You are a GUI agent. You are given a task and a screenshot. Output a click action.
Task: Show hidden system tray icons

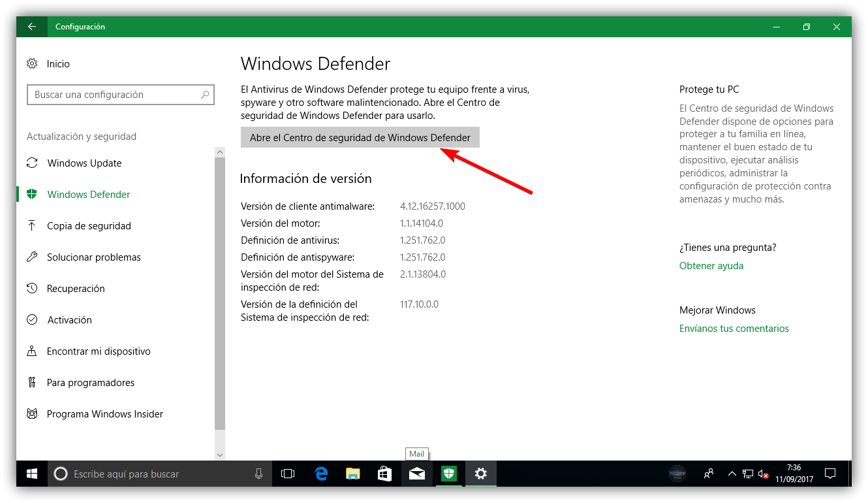click(x=732, y=474)
